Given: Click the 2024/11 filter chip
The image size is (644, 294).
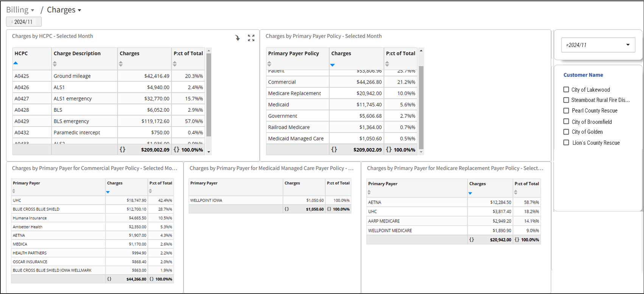Looking at the screenshot, I should (23, 22).
